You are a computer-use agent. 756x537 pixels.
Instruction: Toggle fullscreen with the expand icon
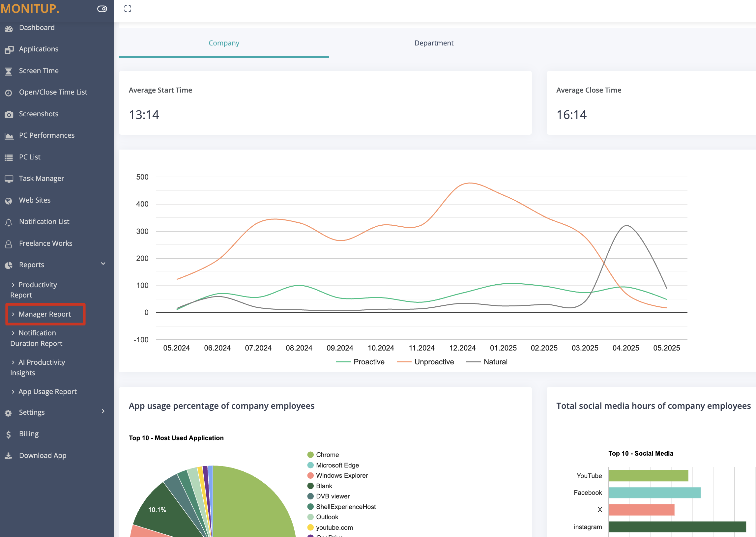click(128, 9)
